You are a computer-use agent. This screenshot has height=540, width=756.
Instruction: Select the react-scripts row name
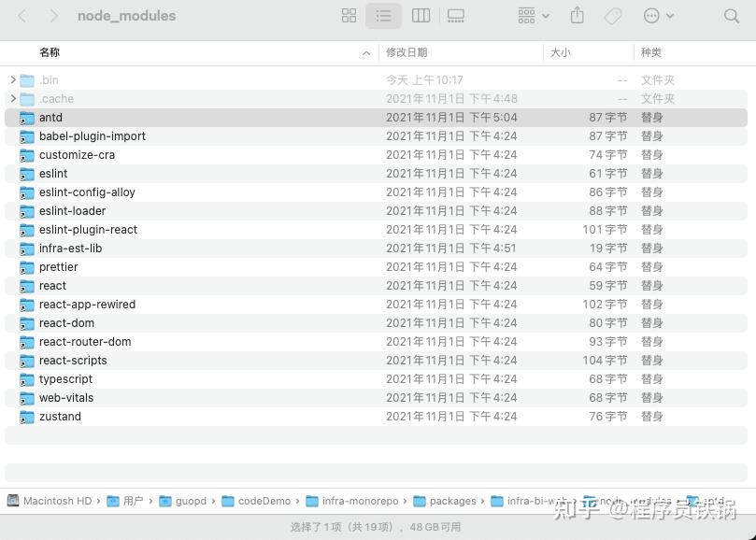click(x=73, y=361)
